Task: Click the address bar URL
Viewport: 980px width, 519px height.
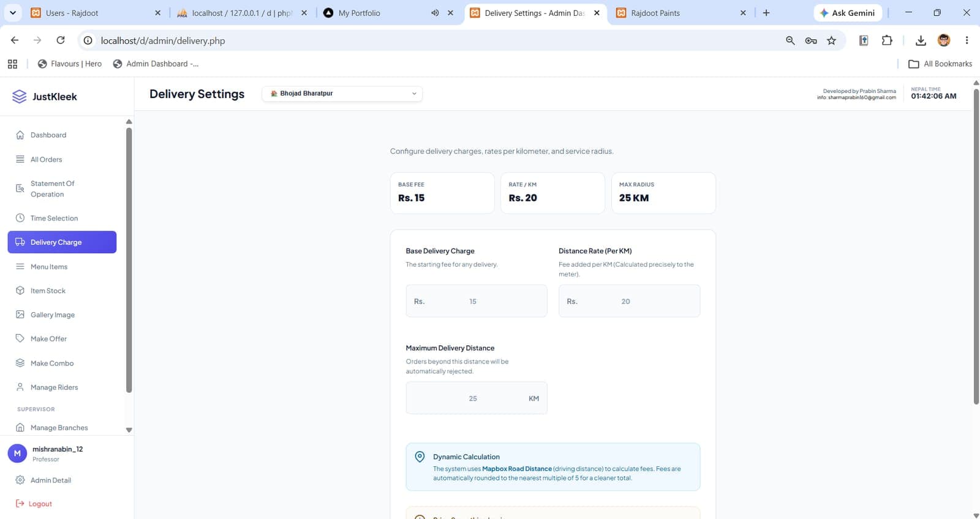Action: pos(163,40)
